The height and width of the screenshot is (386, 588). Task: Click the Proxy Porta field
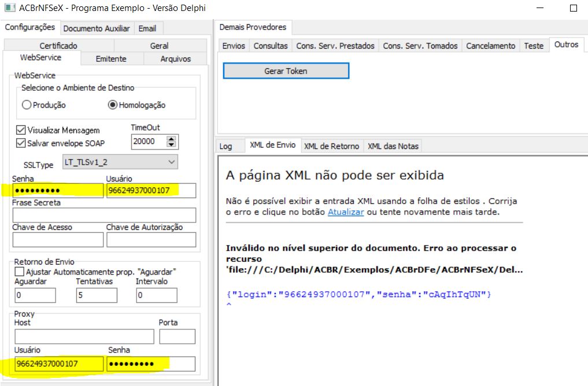(x=177, y=336)
